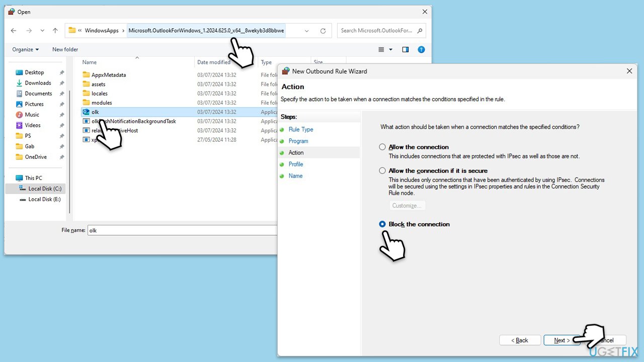This screenshot has width=644, height=362.
Task: Go to the Name step
Action: [x=296, y=175]
